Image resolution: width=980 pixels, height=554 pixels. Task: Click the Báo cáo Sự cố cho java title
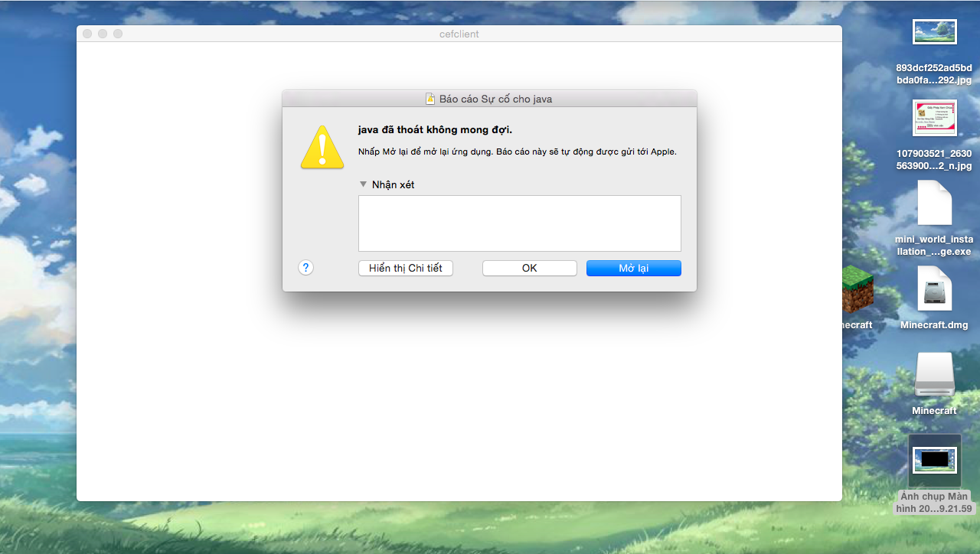(495, 99)
